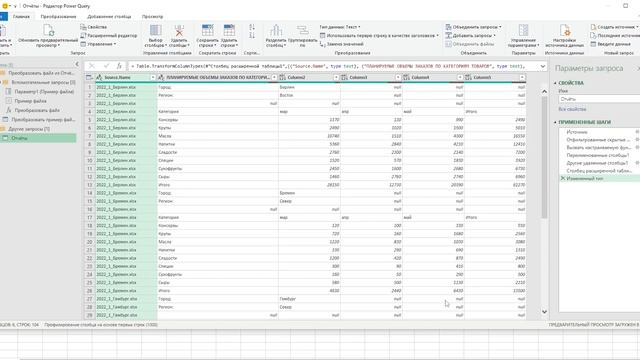The height and width of the screenshot is (360, 640).
Task: Click the Обновить предварительный просмотр icon
Action: 48,30
